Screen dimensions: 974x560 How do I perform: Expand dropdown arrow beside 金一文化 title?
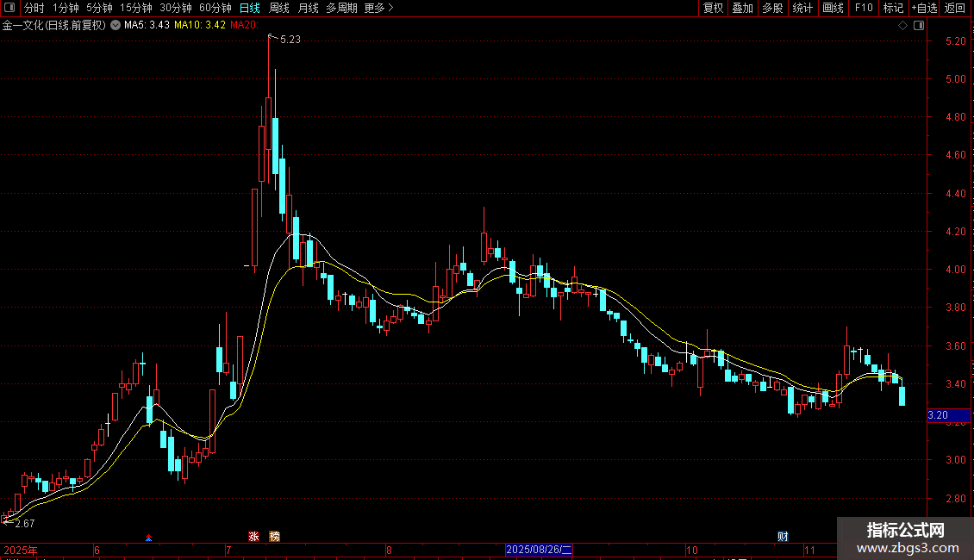pyautogui.click(x=116, y=25)
